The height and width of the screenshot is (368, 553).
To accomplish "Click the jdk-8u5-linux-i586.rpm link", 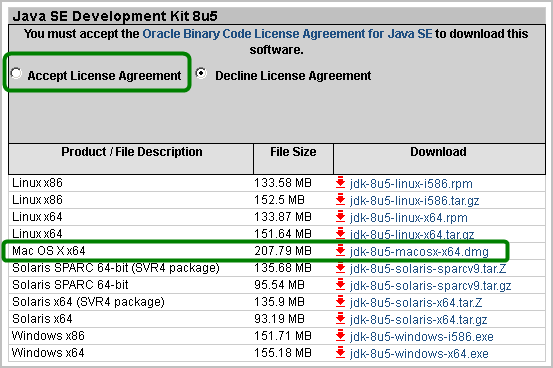I will click(x=411, y=183).
